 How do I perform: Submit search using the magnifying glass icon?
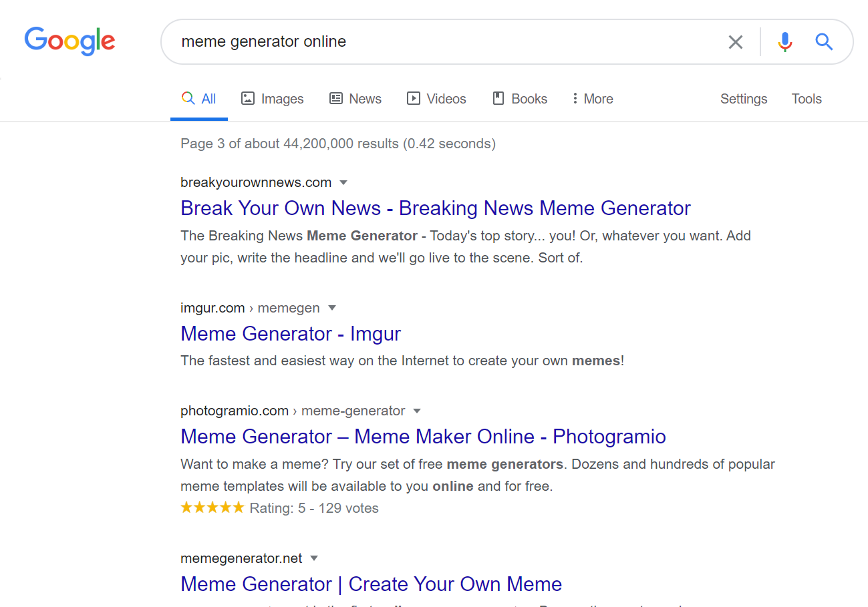tap(824, 42)
